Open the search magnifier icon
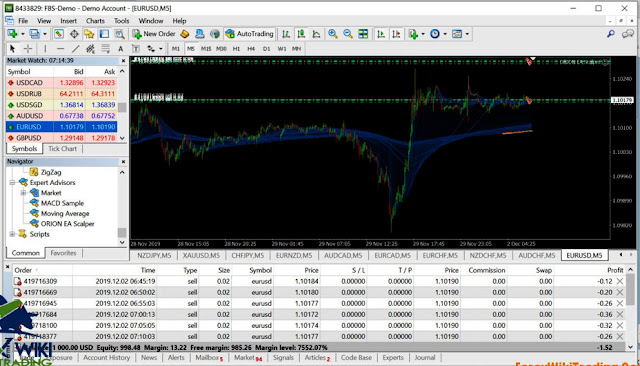640x366 pixels. (611, 34)
